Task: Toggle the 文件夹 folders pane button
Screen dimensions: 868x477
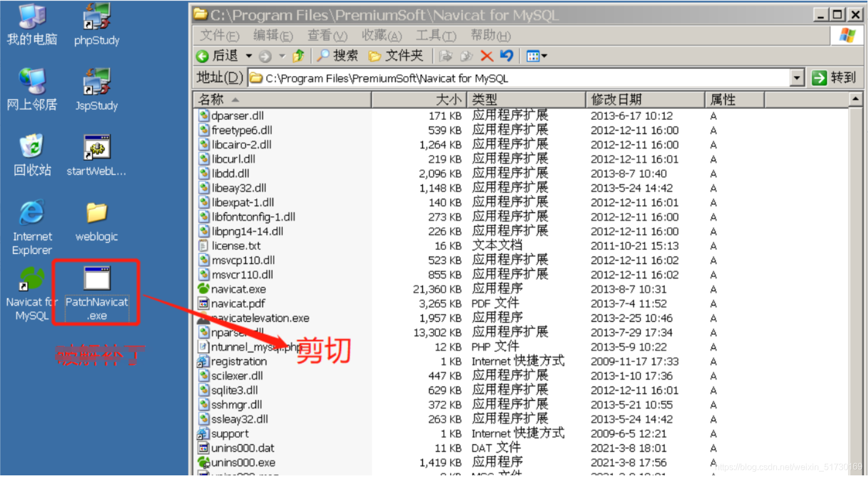Action: [x=396, y=56]
